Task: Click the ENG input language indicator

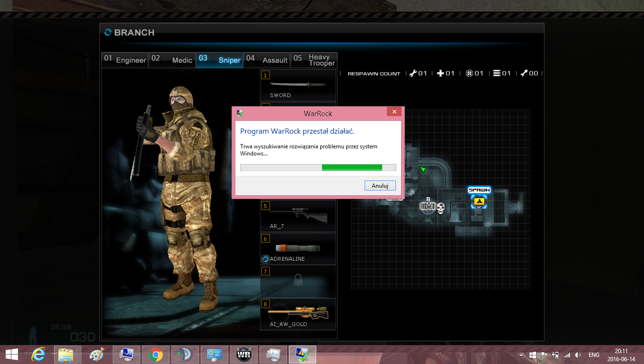Action: (x=594, y=355)
